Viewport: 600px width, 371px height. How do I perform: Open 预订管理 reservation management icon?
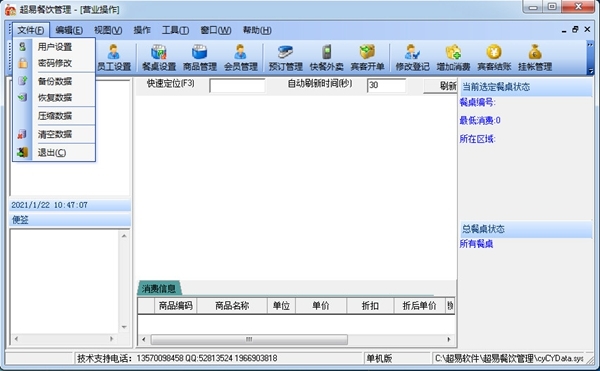click(x=285, y=58)
